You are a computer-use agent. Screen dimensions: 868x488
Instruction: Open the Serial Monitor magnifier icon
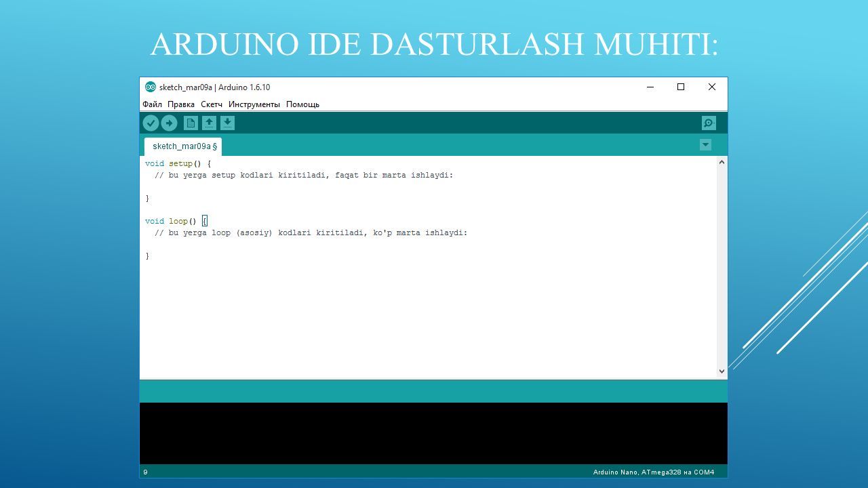tap(709, 123)
